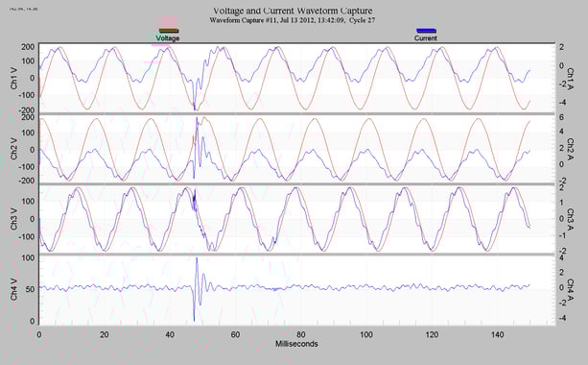Click the Waveform Capture #11 subtitle text
Viewport: 588px width, 365px height.
click(293, 20)
